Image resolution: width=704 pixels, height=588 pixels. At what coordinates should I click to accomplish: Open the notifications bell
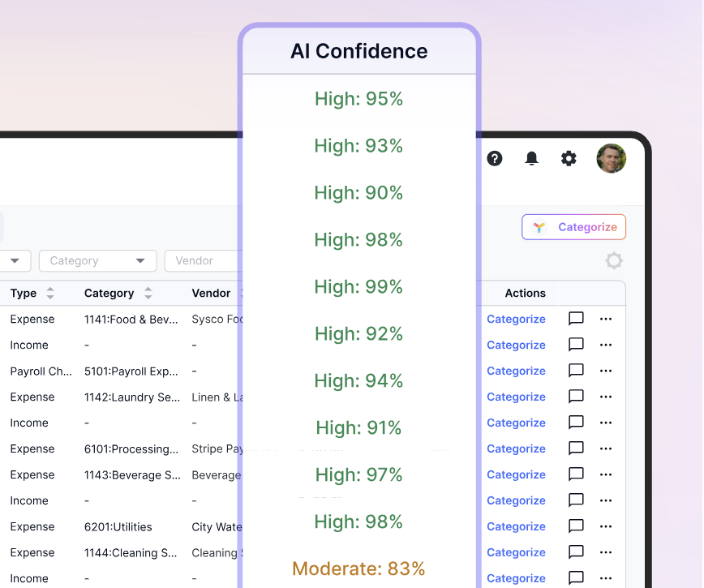coord(531,158)
